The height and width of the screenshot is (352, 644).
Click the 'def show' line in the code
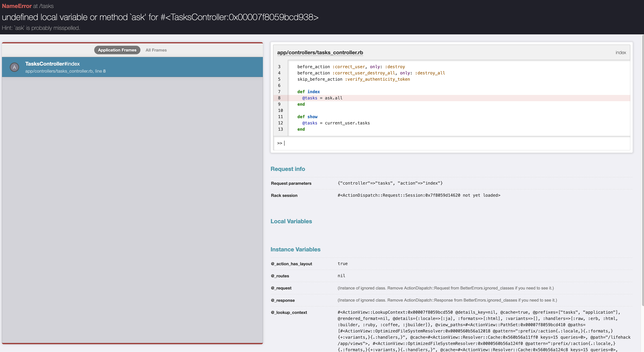pos(307,117)
